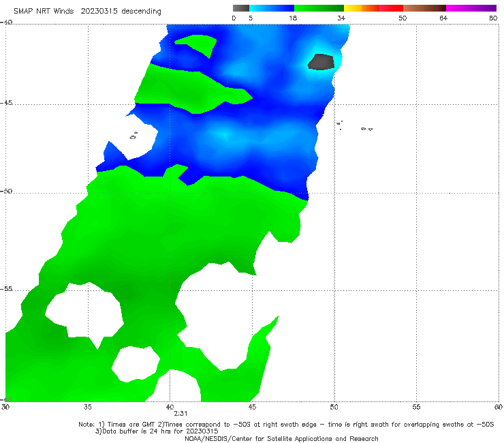Click the color bar label '34'
Screen dimensions: 504x443
[x=341, y=18]
